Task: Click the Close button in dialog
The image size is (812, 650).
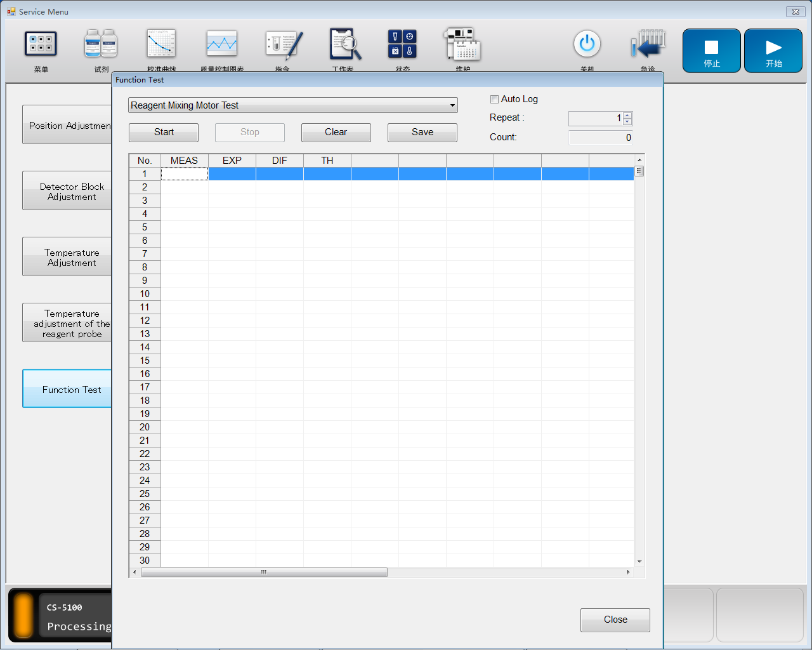Action: click(615, 620)
